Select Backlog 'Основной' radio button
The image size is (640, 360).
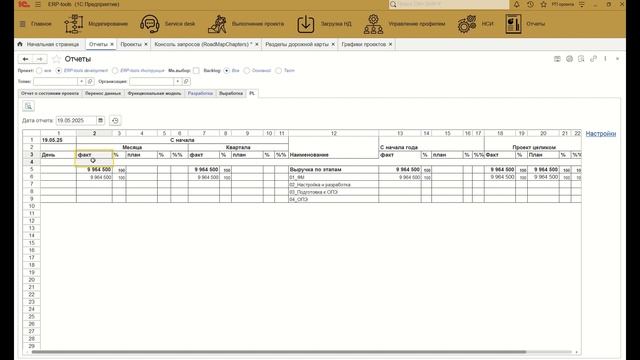(247, 71)
